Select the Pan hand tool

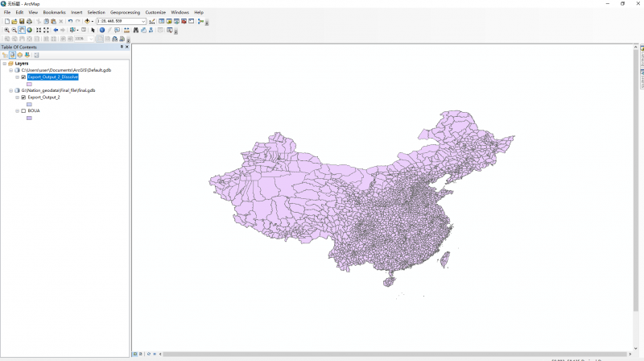[x=22, y=30]
